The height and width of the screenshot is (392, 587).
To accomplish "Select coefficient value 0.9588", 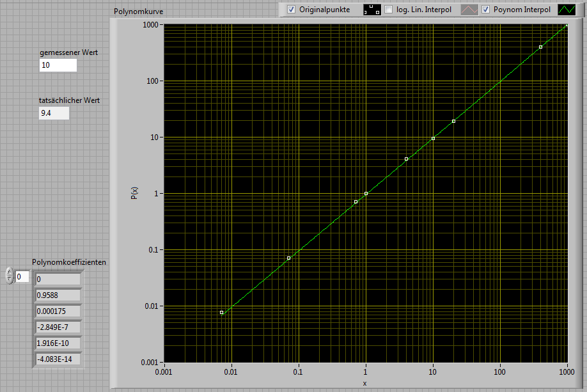I will [x=58, y=295].
